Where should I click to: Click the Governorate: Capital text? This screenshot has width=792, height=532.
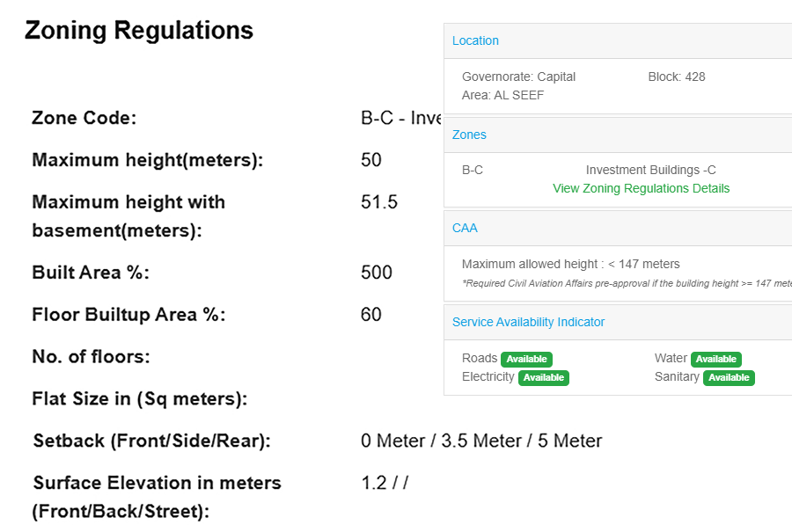coord(518,77)
